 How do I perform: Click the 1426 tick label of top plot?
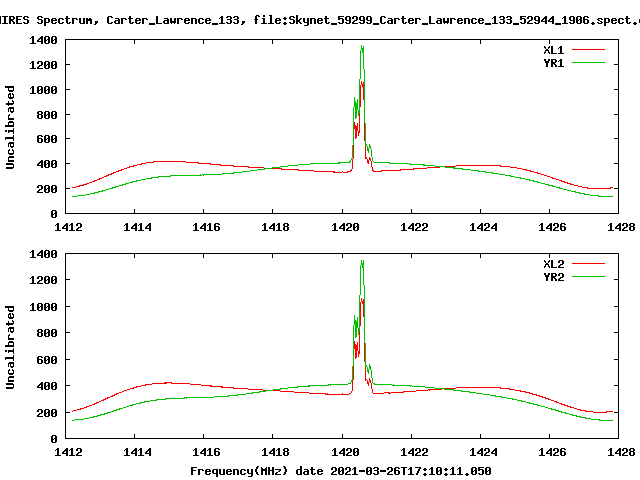point(552,227)
